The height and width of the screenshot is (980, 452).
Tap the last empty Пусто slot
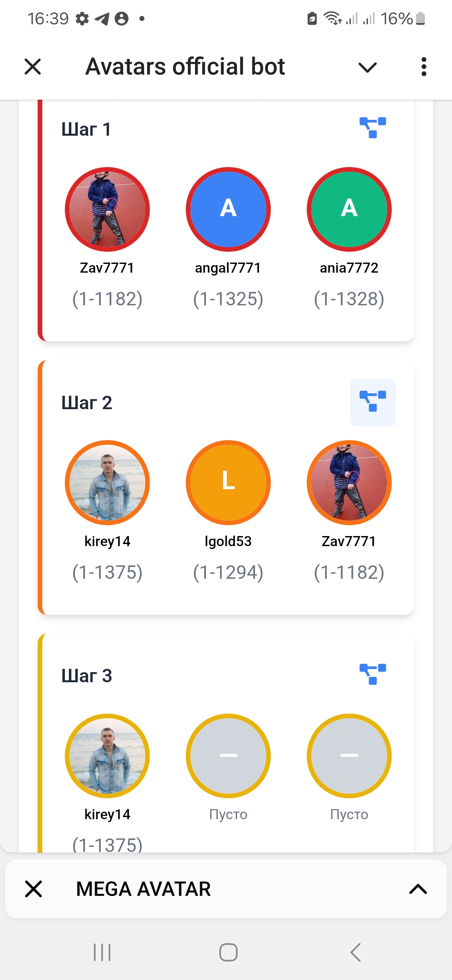click(x=349, y=756)
